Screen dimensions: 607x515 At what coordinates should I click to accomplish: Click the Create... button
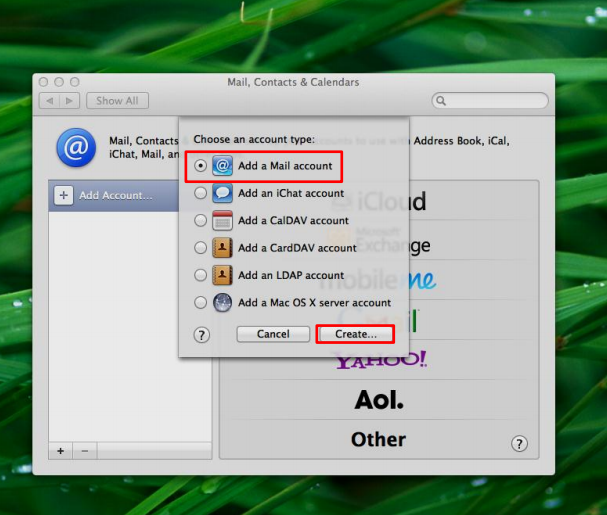355,334
